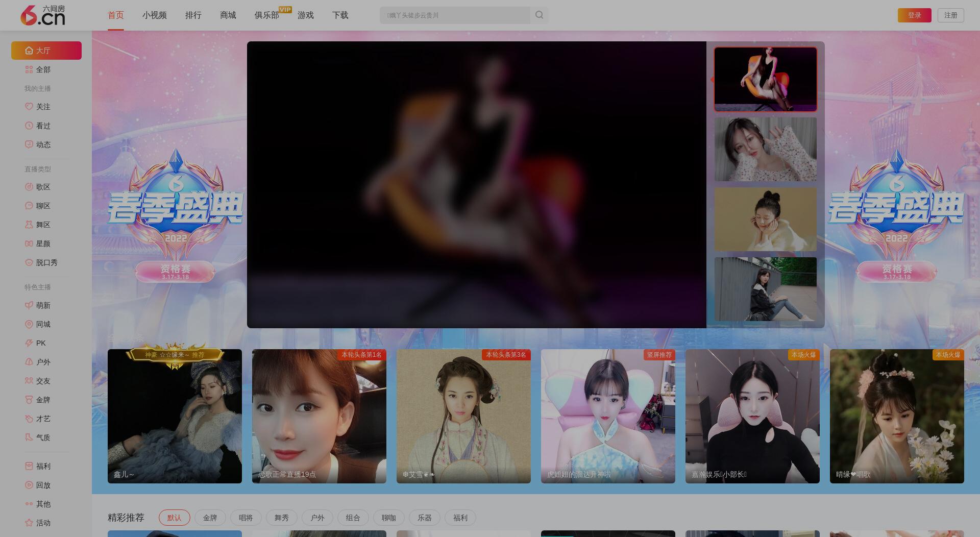Open the 恋歌正常直播19点 streamer card
Screen dimensions: 980x537
319,416
